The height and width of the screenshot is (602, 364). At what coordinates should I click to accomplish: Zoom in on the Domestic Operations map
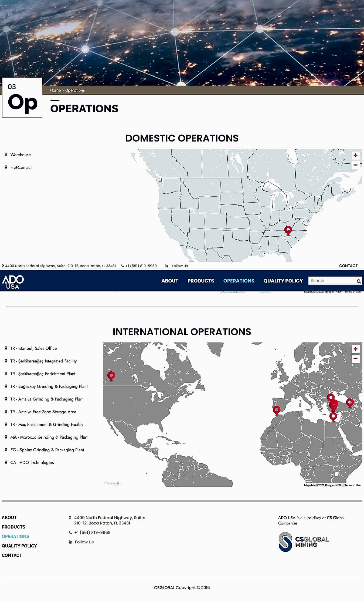(x=355, y=155)
